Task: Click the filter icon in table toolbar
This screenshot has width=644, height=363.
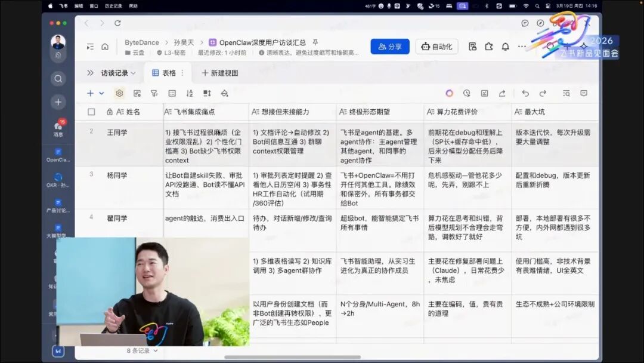Action: [x=154, y=93]
